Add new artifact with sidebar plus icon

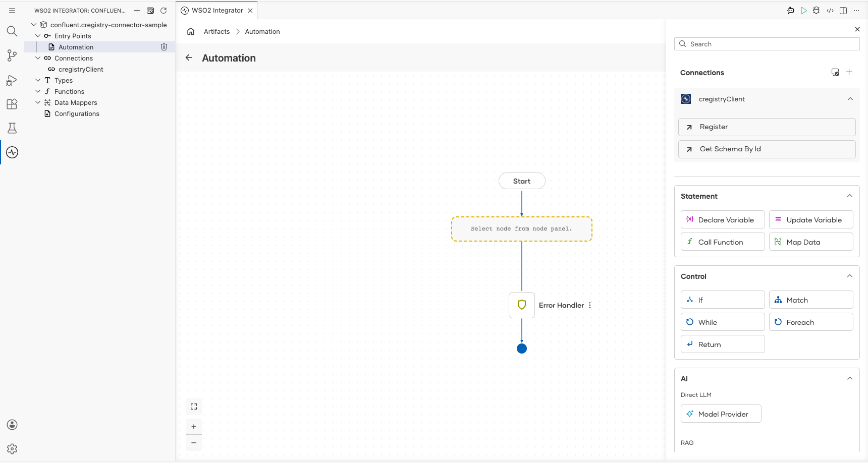137,10
